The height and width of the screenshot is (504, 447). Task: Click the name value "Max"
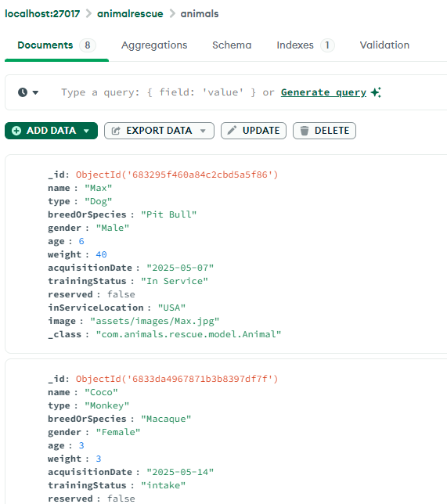[99, 188]
